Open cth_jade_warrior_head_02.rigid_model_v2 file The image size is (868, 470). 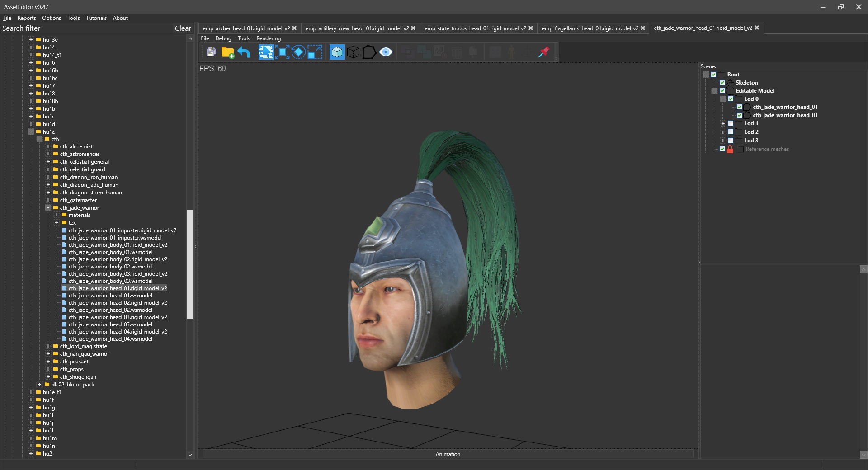click(118, 303)
